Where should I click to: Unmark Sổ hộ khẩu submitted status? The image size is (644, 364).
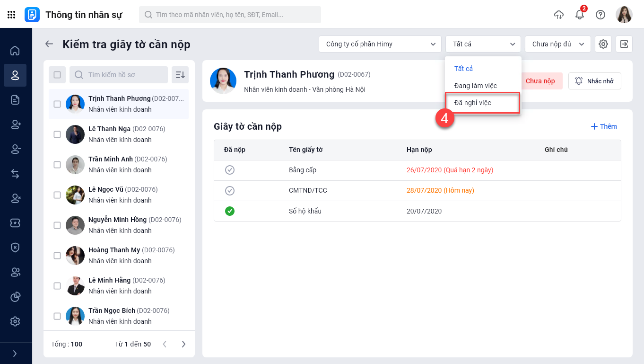pos(230,211)
